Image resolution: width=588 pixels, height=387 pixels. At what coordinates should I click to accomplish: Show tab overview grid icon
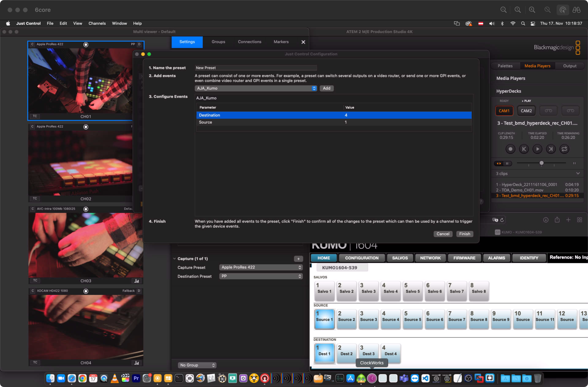click(x=579, y=220)
